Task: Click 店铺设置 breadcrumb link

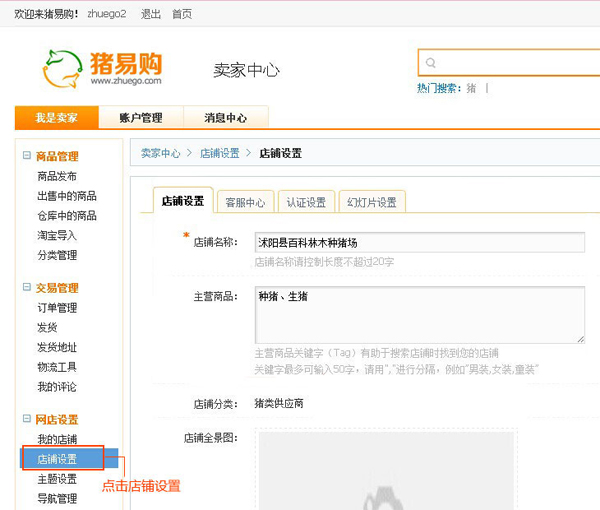Action: click(x=220, y=153)
